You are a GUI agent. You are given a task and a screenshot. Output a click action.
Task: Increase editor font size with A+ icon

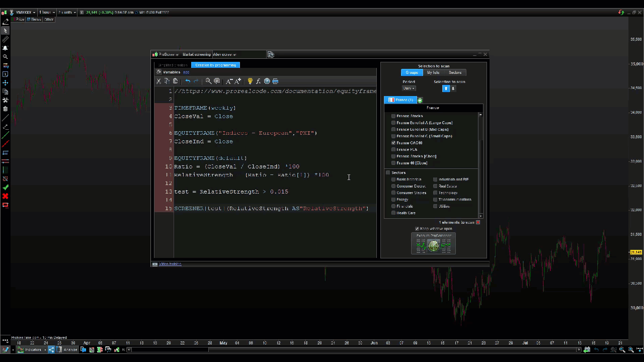[x=238, y=81]
